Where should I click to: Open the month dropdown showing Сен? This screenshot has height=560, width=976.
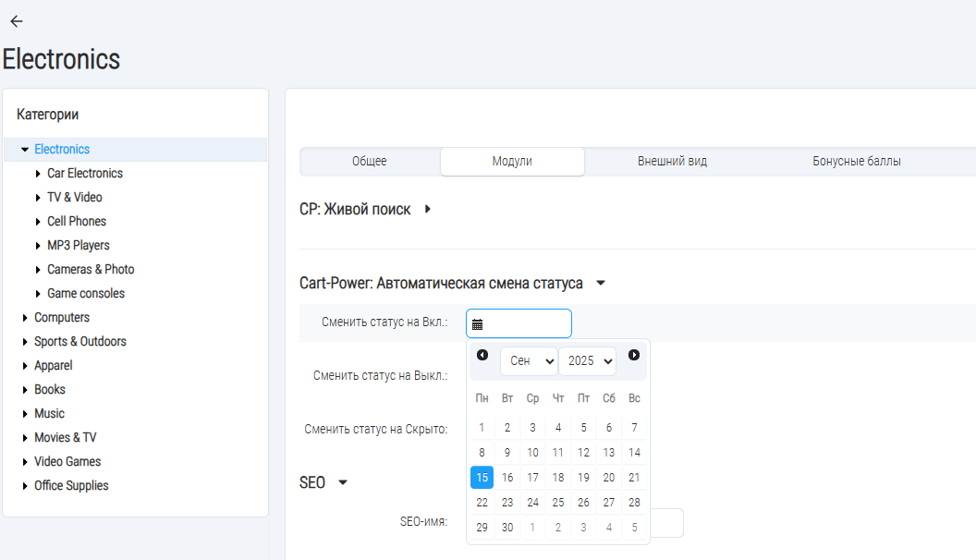pyautogui.click(x=529, y=361)
